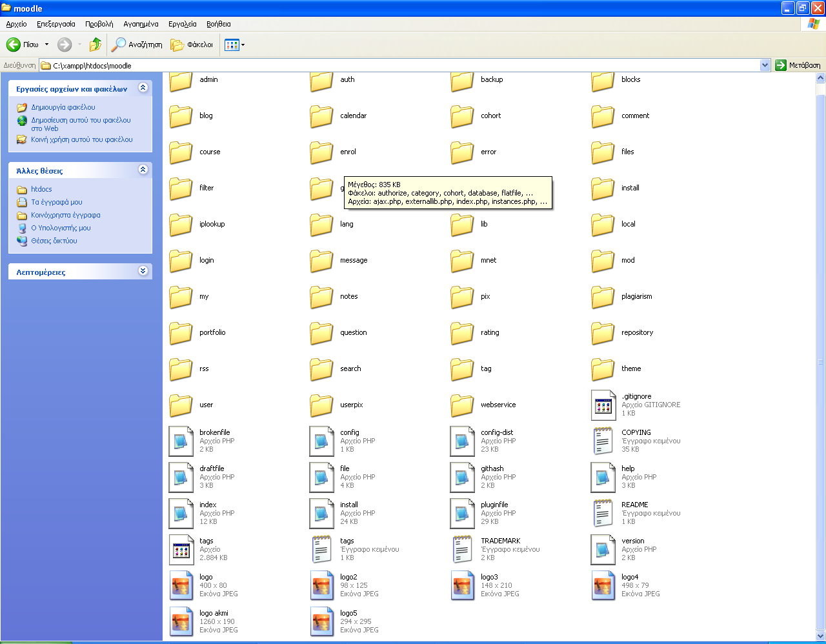Select the blocks folder icon
The image size is (826, 644).
[x=603, y=81]
